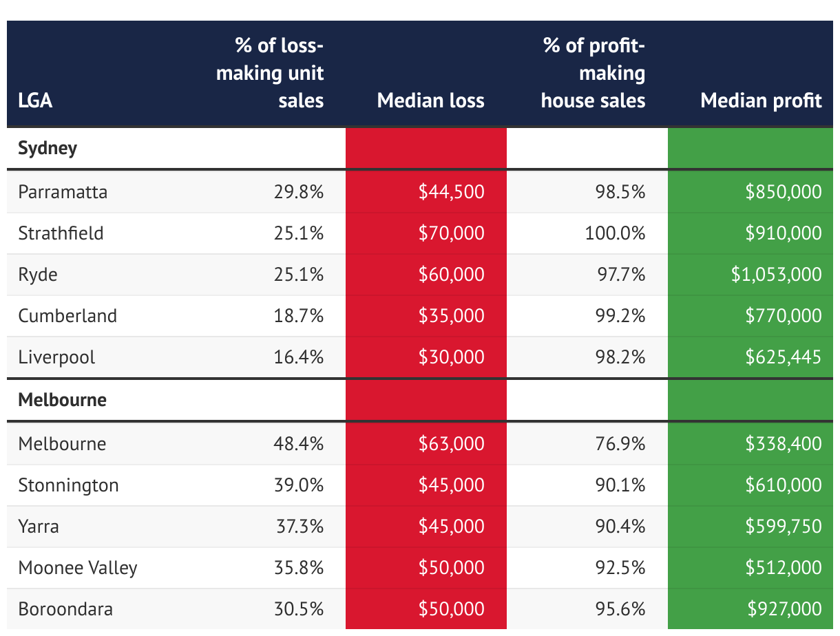Click Cumberland's $35,000 median loss cell

click(451, 316)
